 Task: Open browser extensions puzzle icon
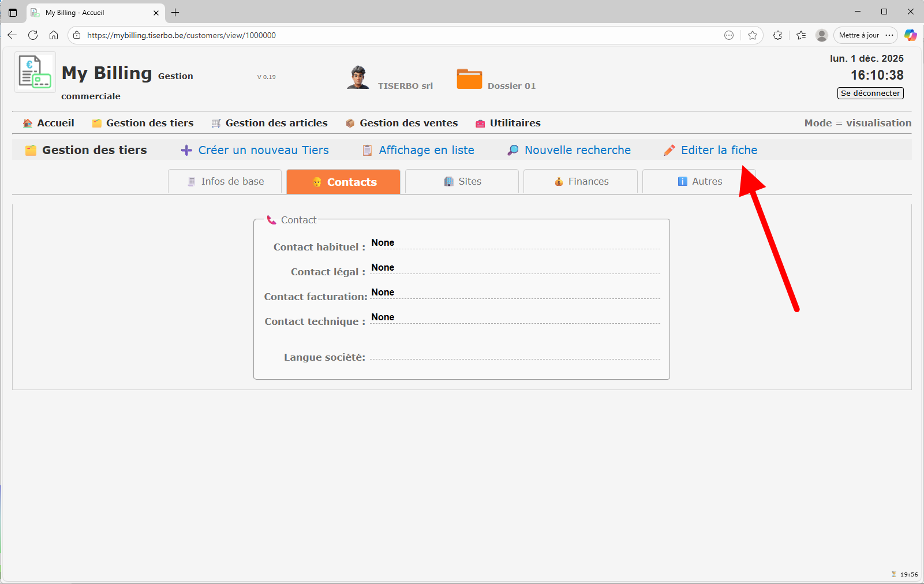coord(777,35)
